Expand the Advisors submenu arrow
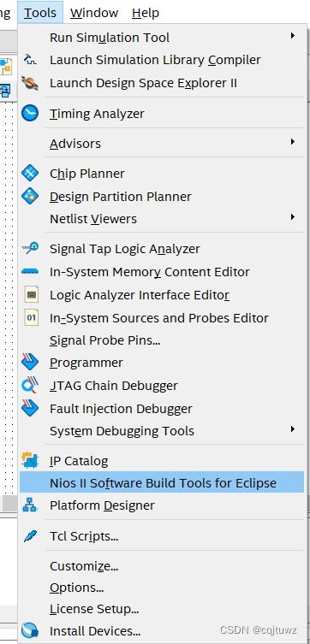 (292, 142)
